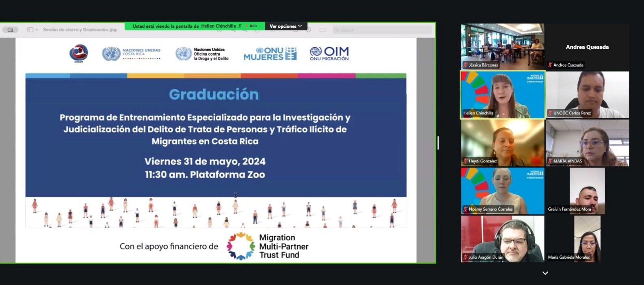The image size is (644, 285).
Task: Click the REC recording indicator
Action: coord(252,26)
